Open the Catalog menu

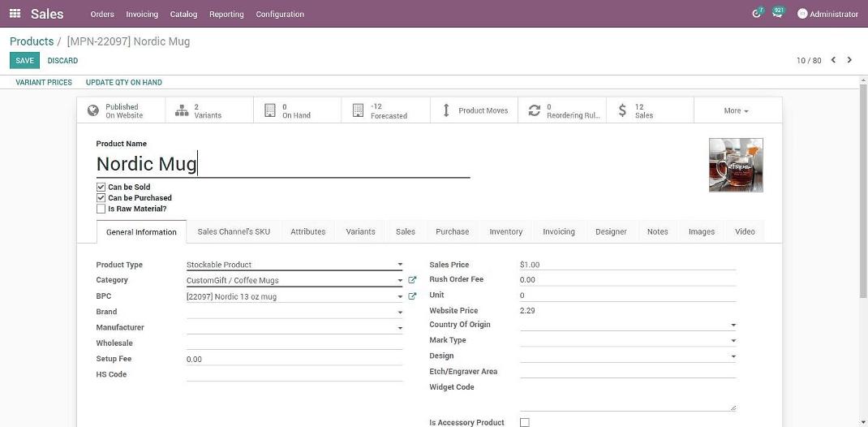point(184,14)
